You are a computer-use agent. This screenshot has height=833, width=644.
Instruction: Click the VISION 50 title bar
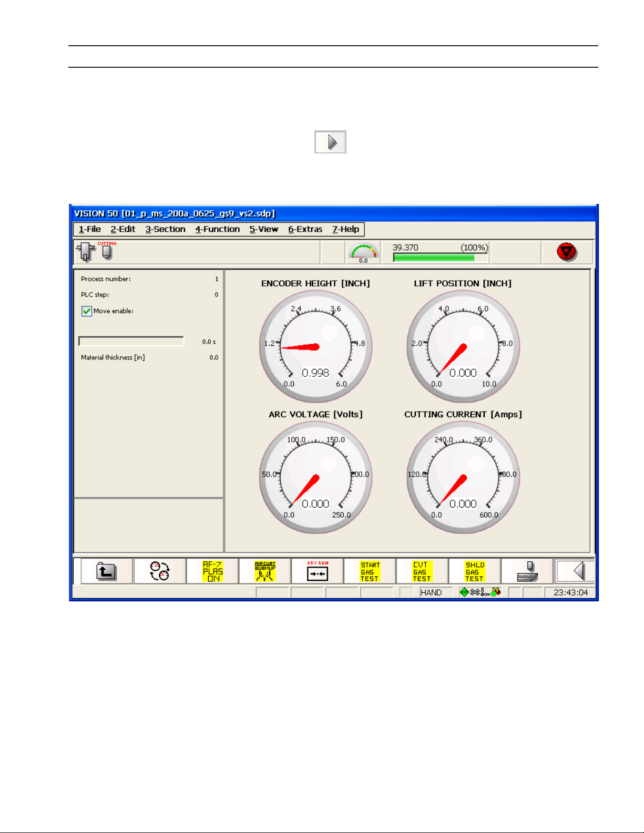(x=334, y=213)
